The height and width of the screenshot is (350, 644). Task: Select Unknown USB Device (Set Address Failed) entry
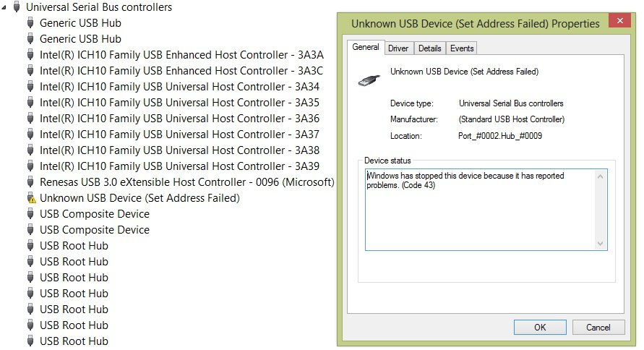coord(139,198)
